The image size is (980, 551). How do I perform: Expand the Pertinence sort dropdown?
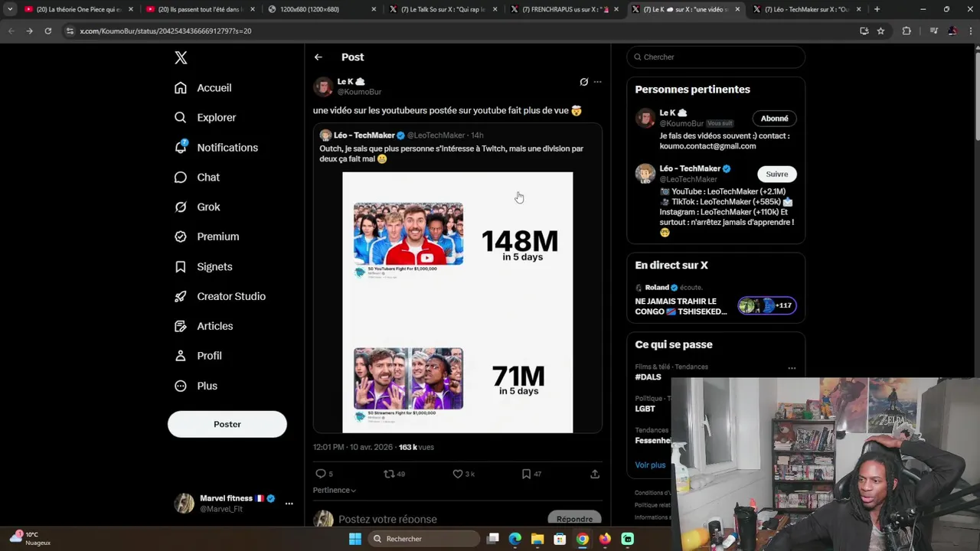[335, 491]
